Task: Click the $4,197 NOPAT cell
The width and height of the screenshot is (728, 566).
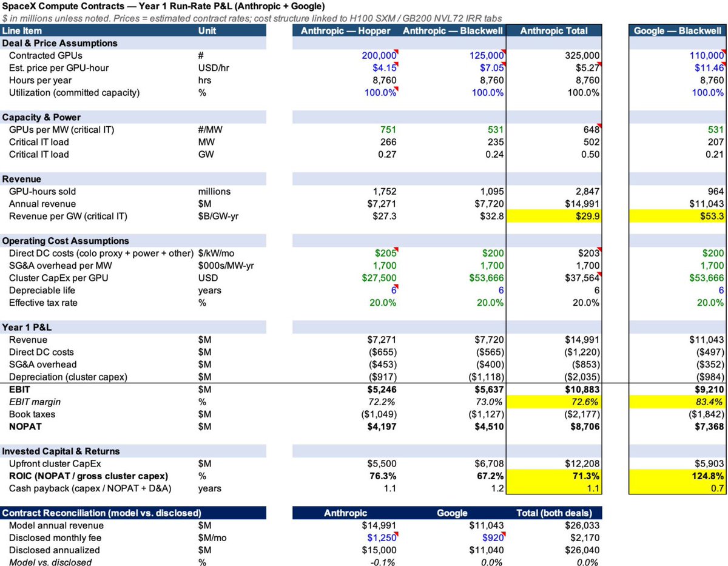Action: pyautogui.click(x=382, y=426)
